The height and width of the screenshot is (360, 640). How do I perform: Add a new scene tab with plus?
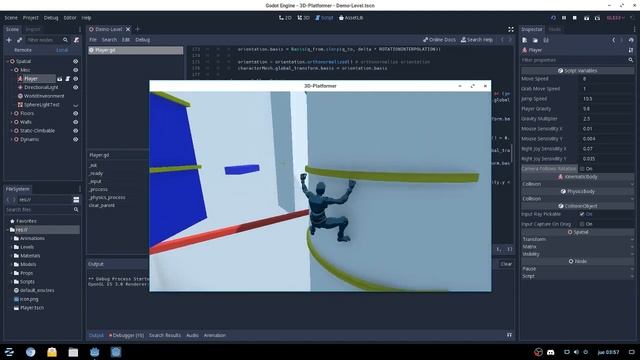(138, 29)
